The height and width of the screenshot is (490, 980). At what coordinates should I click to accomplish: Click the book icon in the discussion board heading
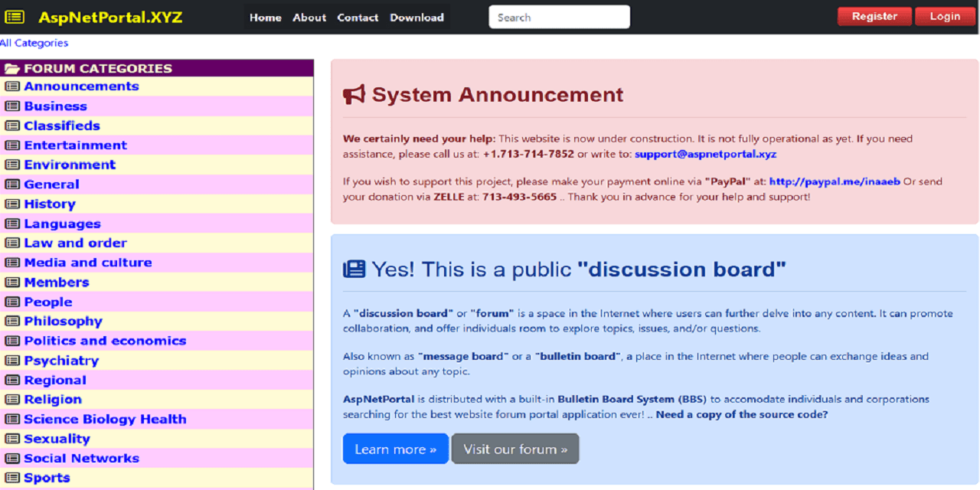point(354,269)
